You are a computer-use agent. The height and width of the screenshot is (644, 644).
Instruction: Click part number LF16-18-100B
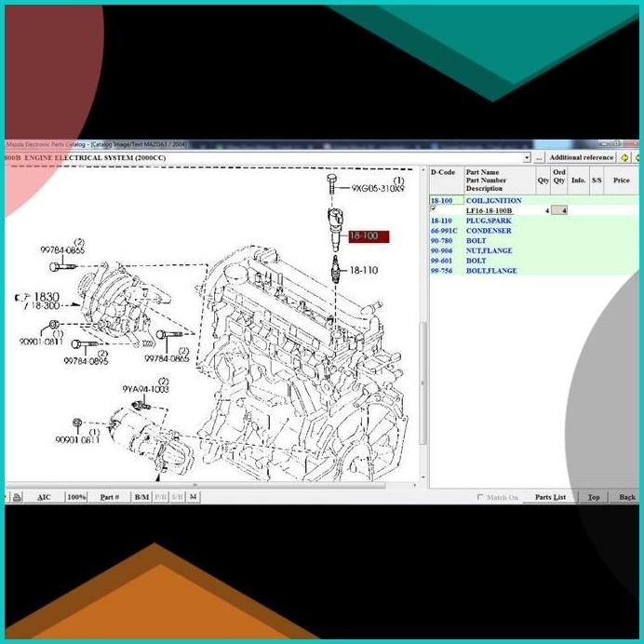tap(490, 210)
